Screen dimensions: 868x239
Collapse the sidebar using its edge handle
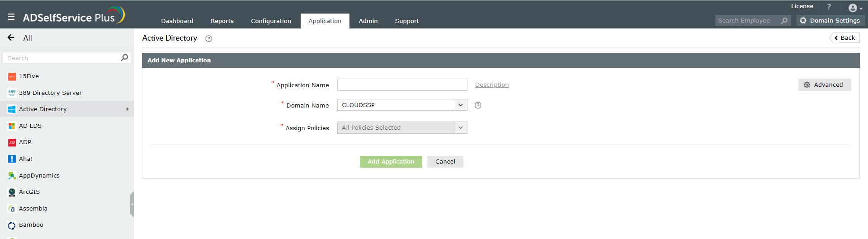point(132,204)
